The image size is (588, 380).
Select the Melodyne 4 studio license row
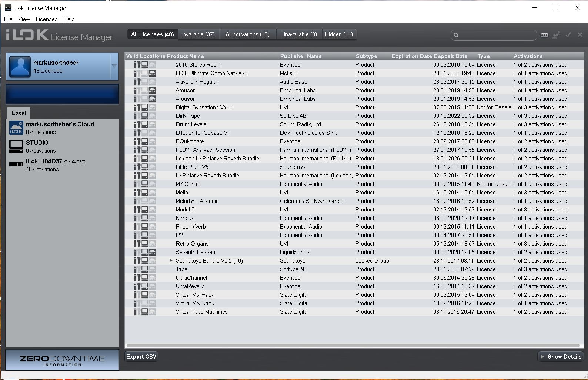[x=354, y=201]
